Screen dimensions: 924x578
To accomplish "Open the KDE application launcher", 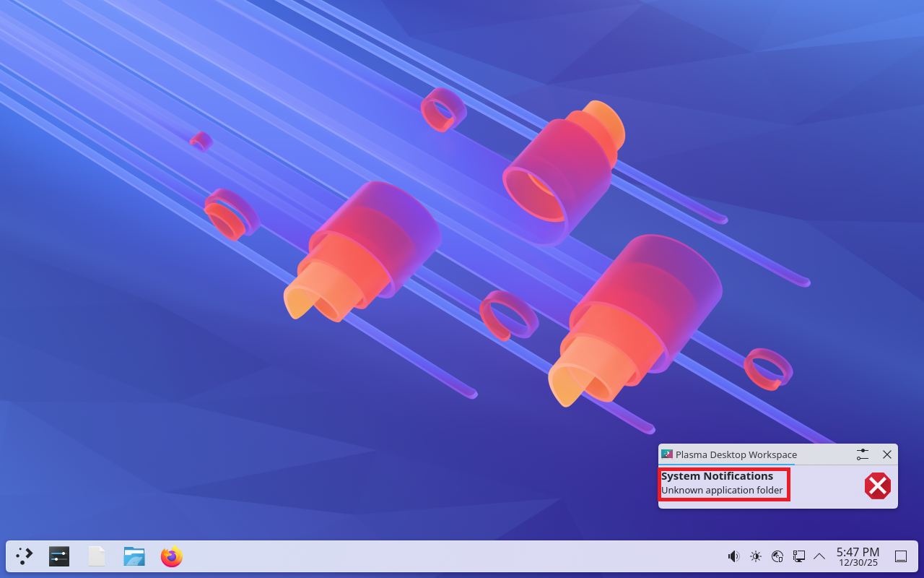I will 25,556.
